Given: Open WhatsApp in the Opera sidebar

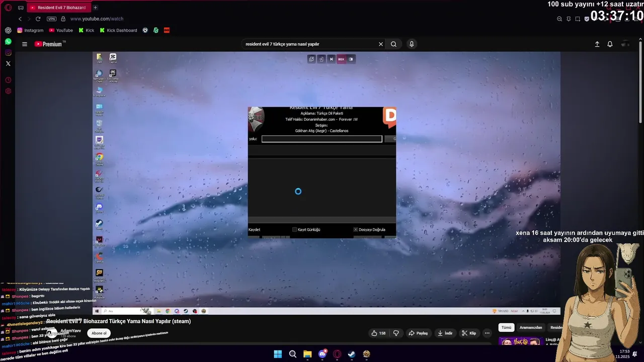Looking at the screenshot, I should (8, 41).
